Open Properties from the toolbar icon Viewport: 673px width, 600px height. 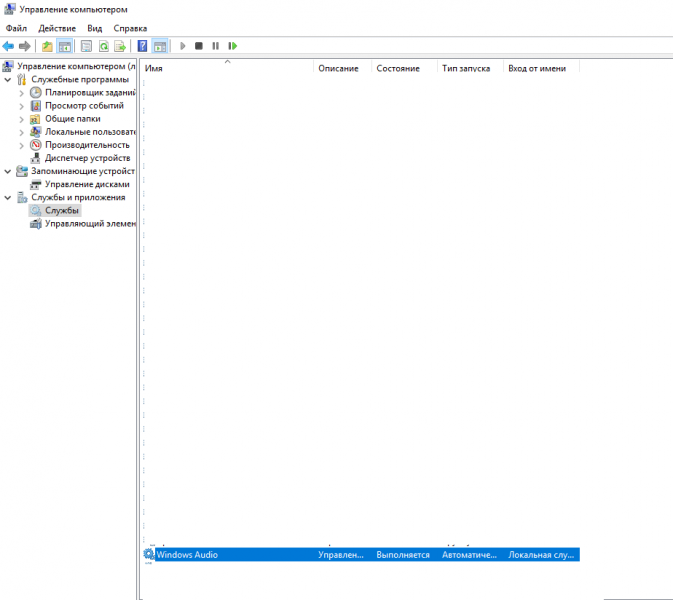pyautogui.click(x=86, y=46)
